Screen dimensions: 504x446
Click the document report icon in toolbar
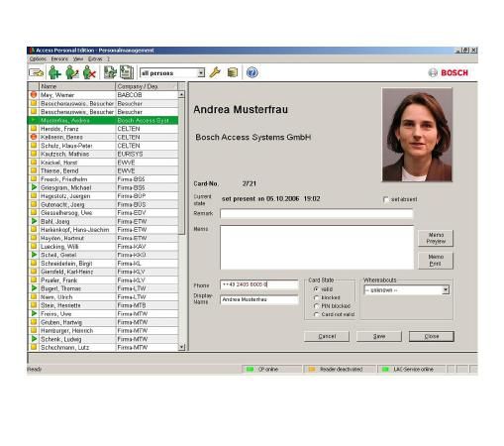click(x=127, y=72)
